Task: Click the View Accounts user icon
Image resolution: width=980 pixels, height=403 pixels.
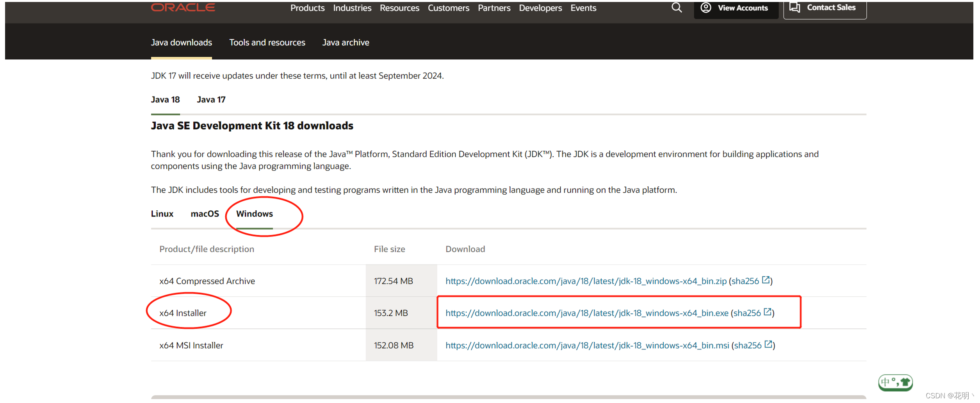Action: [x=706, y=7]
